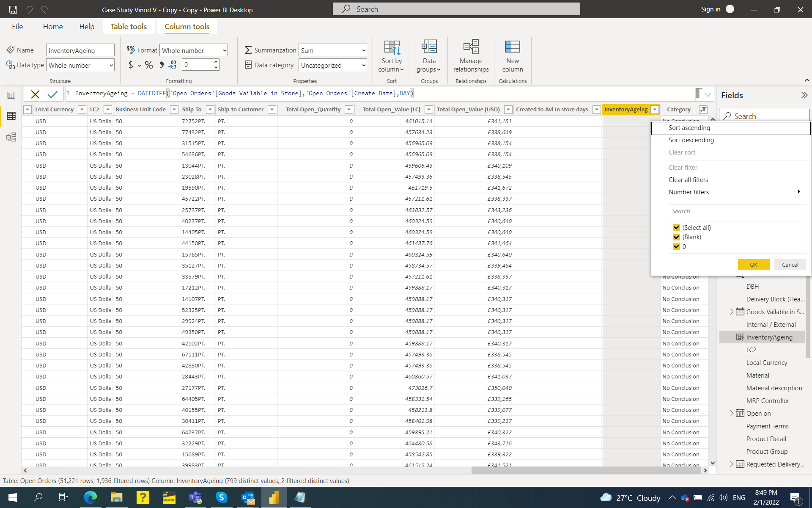Image resolution: width=812 pixels, height=508 pixels.
Task: Open InventoryAgeing column filter dropdown
Action: coord(655,110)
